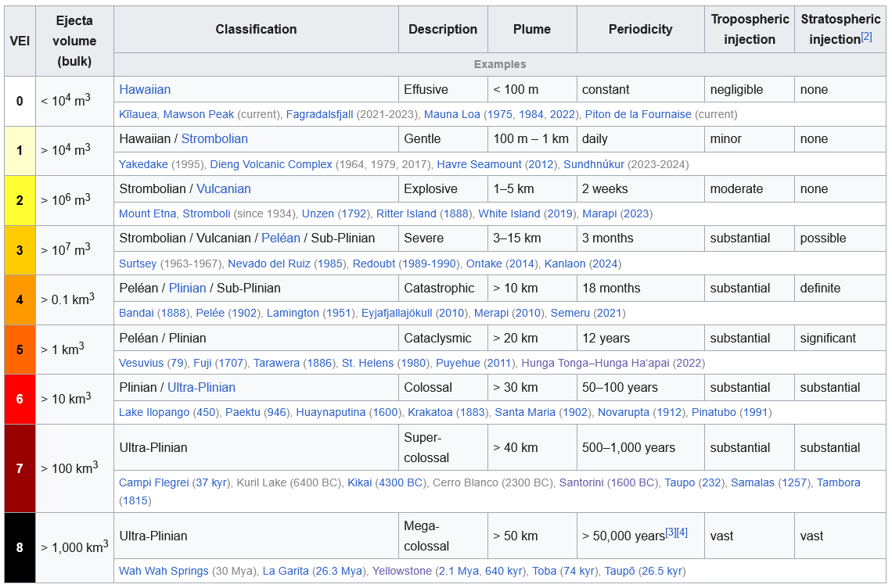
Task: Open the Kanlaon link
Action: tap(565, 264)
